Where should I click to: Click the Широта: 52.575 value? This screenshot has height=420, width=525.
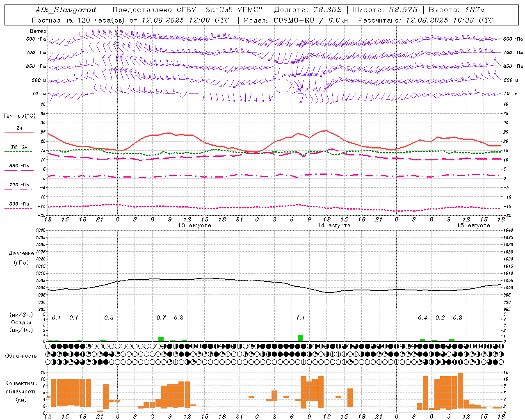tap(385, 10)
